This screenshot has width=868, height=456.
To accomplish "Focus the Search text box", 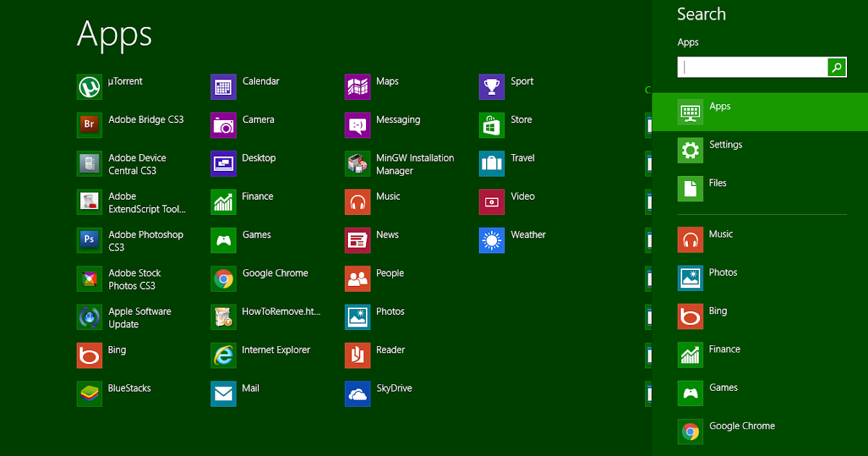I will [752, 67].
